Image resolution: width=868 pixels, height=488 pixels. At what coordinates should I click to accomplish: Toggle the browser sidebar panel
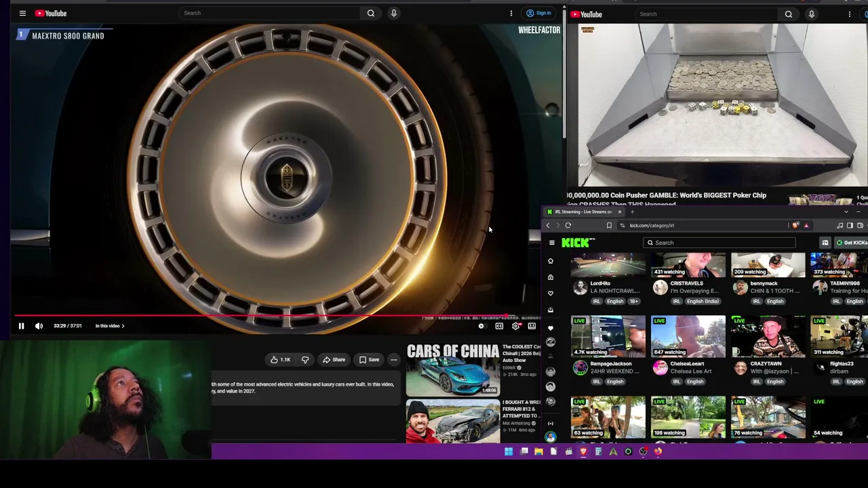pos(850,226)
